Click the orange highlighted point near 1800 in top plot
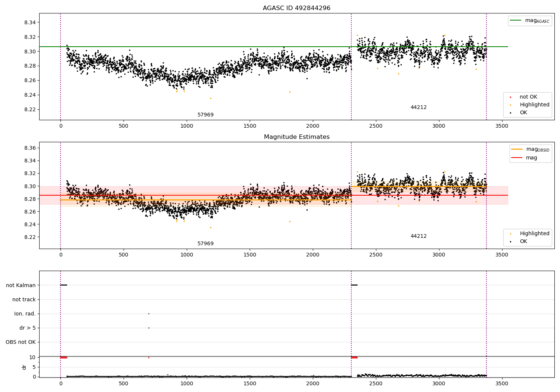Image resolution: width=560 pixels, height=392 pixels. 290,92
